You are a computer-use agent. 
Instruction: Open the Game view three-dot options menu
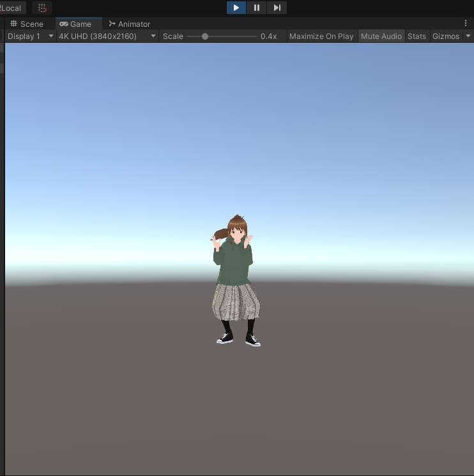click(465, 24)
